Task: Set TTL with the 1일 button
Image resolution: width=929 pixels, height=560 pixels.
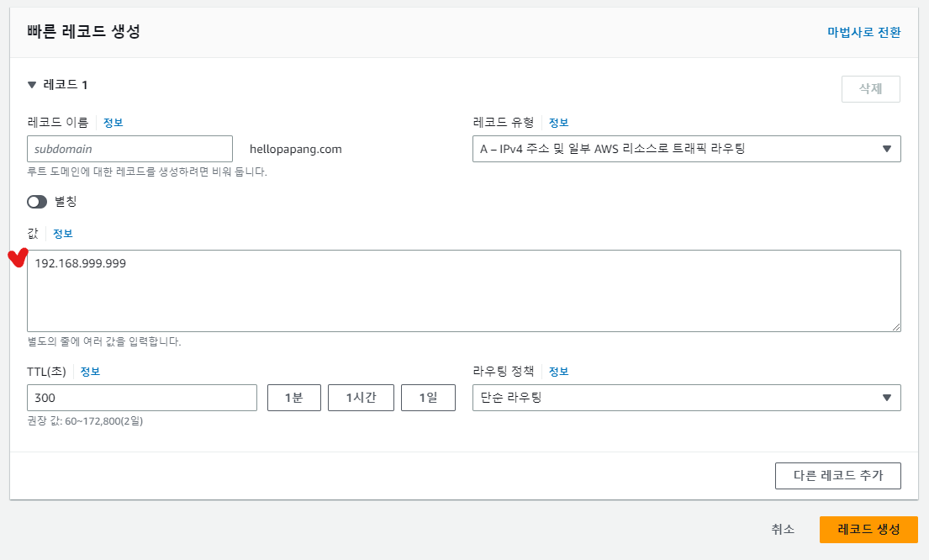Action: 427,398
